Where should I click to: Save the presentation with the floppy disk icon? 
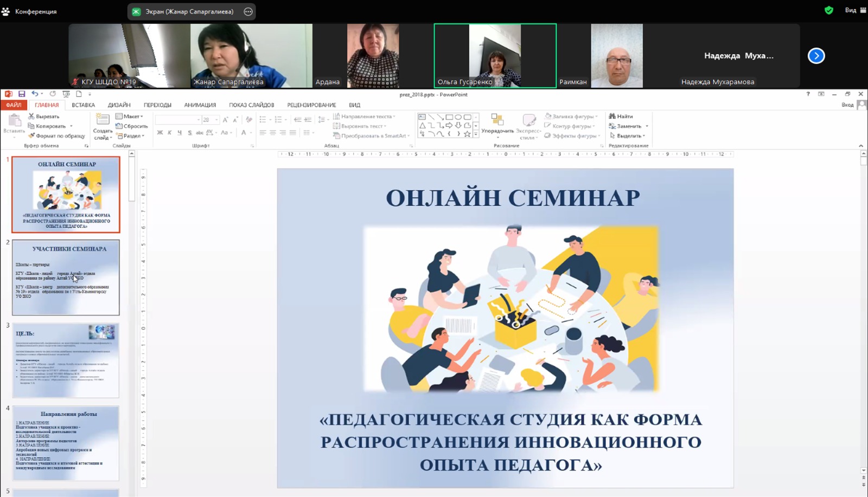(22, 94)
